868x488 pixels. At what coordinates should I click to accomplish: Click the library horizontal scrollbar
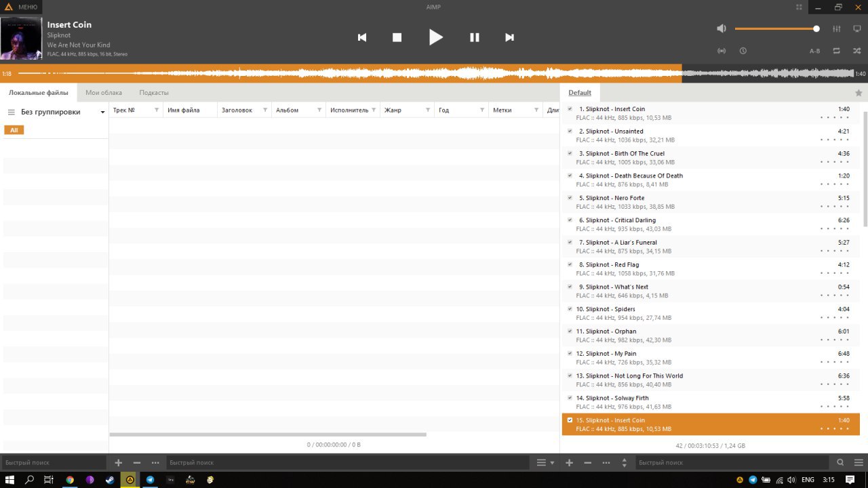coord(268,434)
